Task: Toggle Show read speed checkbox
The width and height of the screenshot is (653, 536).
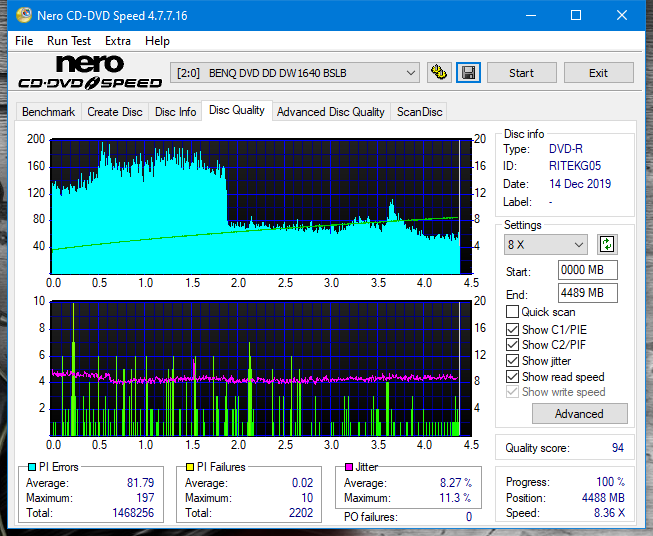Action: (x=512, y=376)
